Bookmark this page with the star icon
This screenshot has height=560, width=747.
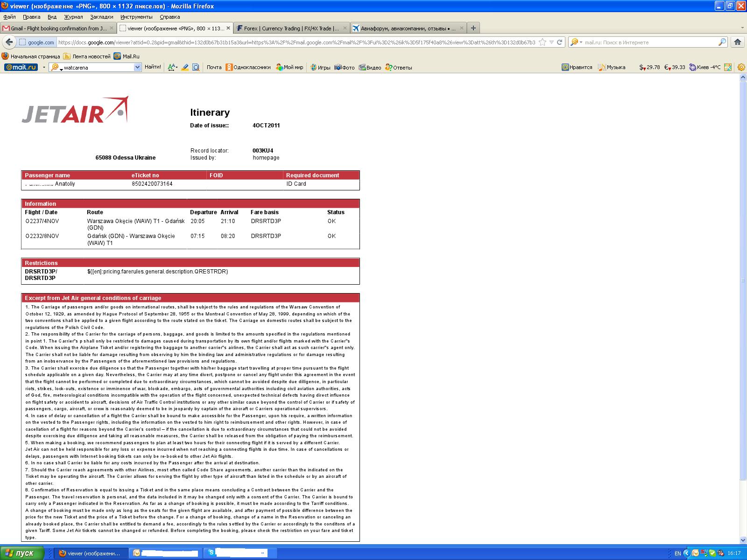coord(543,42)
